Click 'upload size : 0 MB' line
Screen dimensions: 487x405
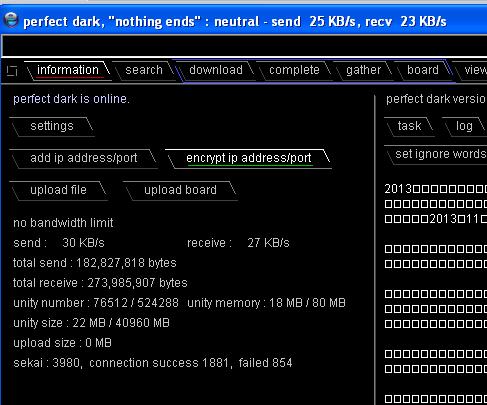tap(62, 343)
